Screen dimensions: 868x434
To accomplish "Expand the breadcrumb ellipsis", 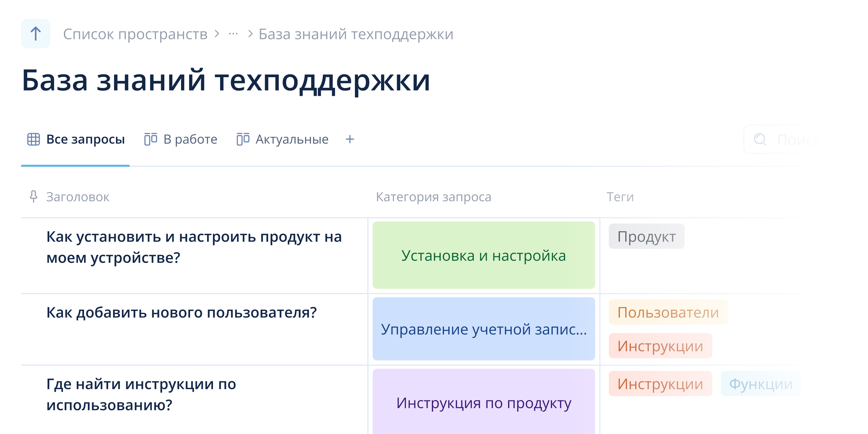I will click(233, 34).
